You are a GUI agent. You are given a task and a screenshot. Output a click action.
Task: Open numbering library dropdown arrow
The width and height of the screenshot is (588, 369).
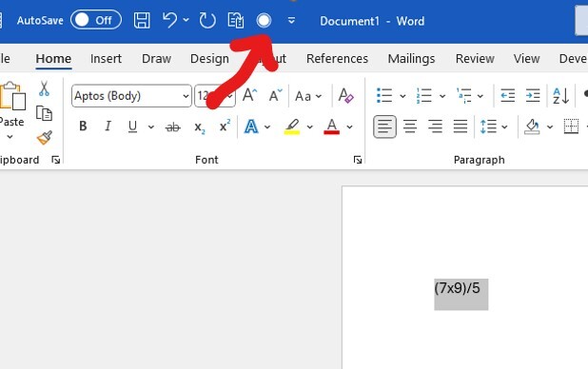(442, 96)
